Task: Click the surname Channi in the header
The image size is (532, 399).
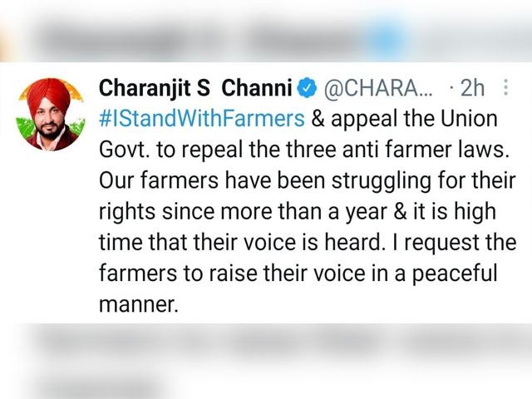Action: (257, 87)
